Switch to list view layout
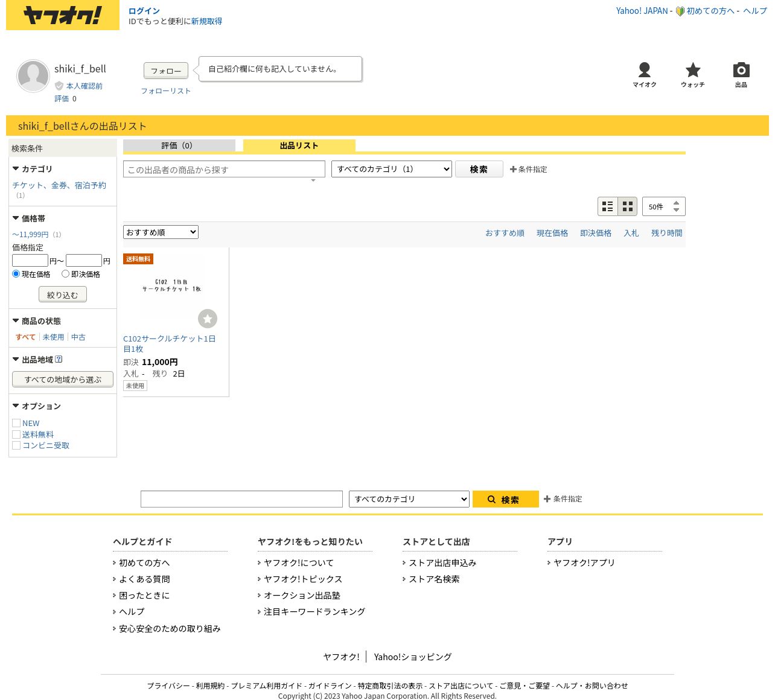The height and width of the screenshot is (700, 775). point(608,206)
